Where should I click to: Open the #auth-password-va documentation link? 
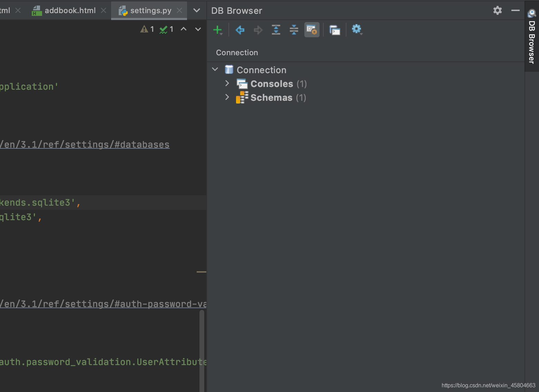pos(103,304)
